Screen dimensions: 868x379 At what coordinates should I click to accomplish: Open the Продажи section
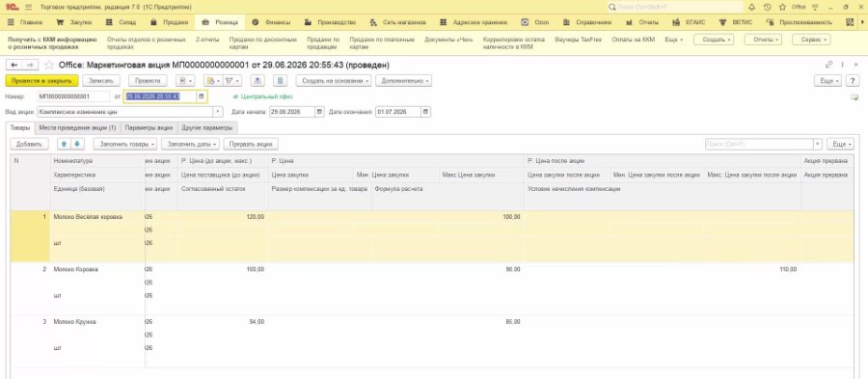(x=170, y=23)
